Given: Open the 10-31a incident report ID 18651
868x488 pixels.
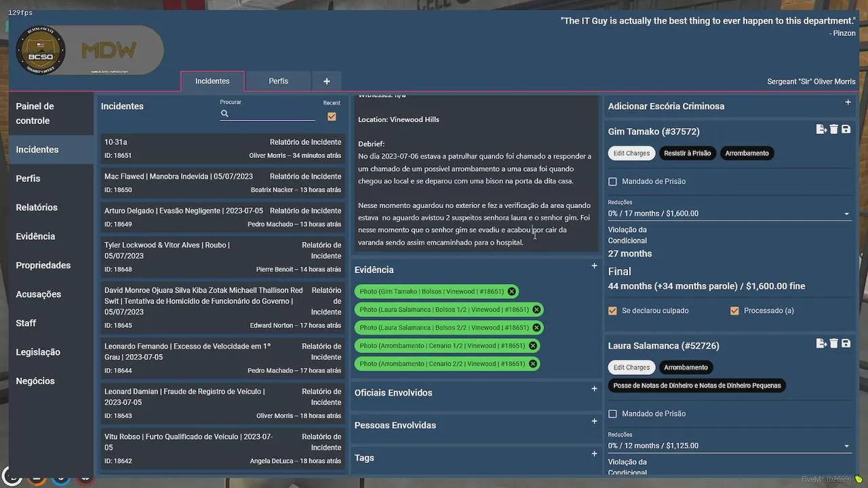Looking at the screenshot, I should point(222,148).
